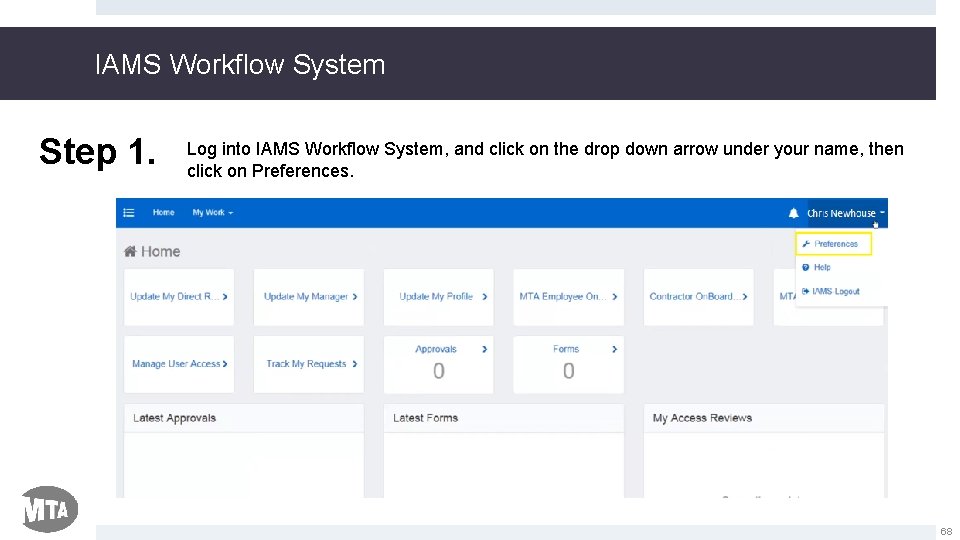This screenshot has height=540, width=960.
Task: Click the Forms count value 0
Action: tap(569, 371)
